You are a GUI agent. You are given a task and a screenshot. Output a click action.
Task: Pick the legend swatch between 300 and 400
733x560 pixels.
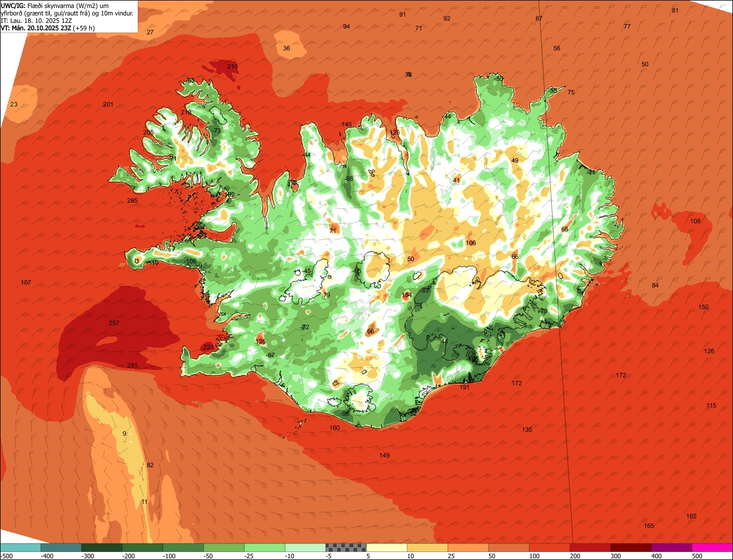[631, 547]
